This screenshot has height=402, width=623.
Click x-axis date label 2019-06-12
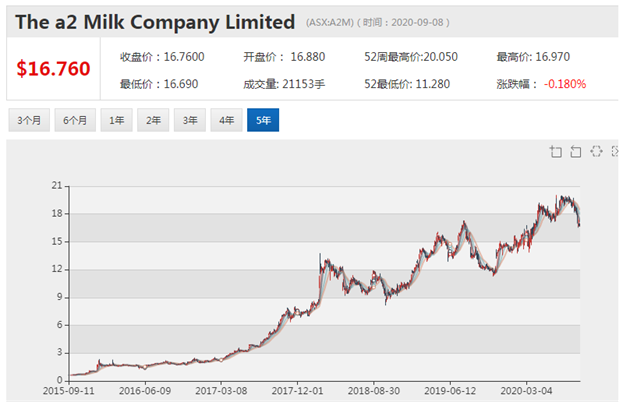tap(450, 391)
